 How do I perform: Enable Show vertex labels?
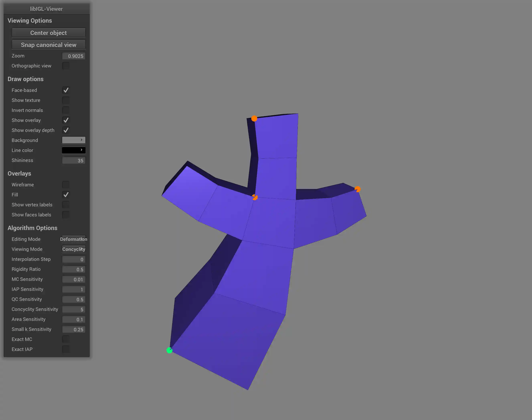click(x=66, y=204)
